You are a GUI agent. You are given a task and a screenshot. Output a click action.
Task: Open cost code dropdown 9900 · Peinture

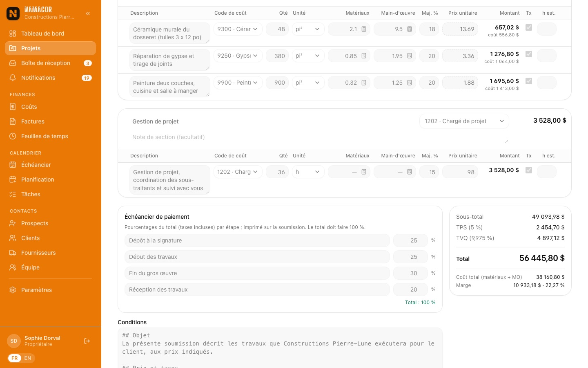click(238, 83)
